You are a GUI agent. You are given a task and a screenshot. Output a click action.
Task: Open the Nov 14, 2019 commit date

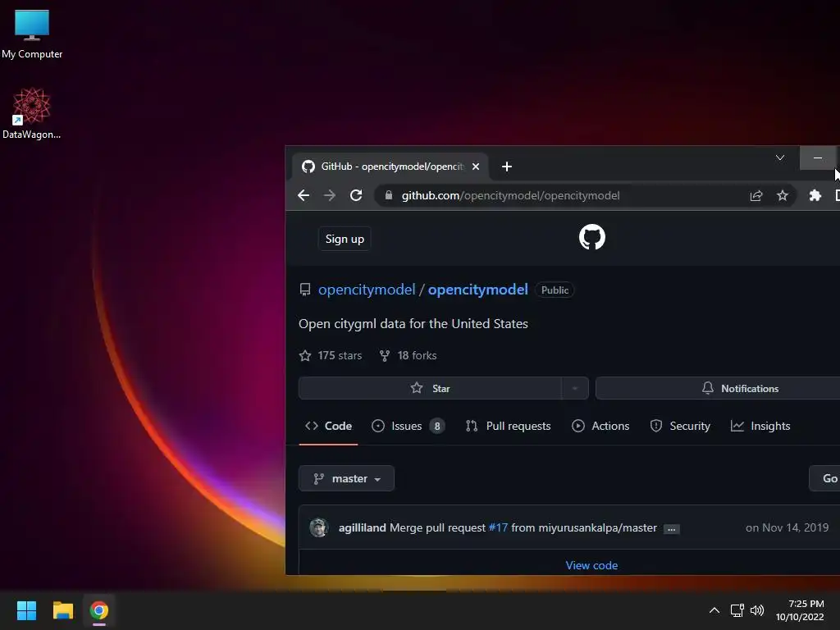coord(787,527)
